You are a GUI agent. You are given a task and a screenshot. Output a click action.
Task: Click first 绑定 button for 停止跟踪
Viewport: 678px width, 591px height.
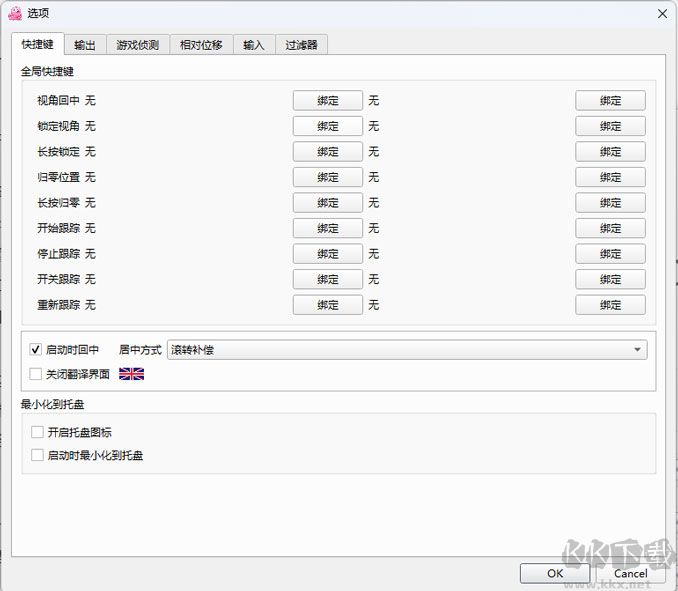coord(328,253)
